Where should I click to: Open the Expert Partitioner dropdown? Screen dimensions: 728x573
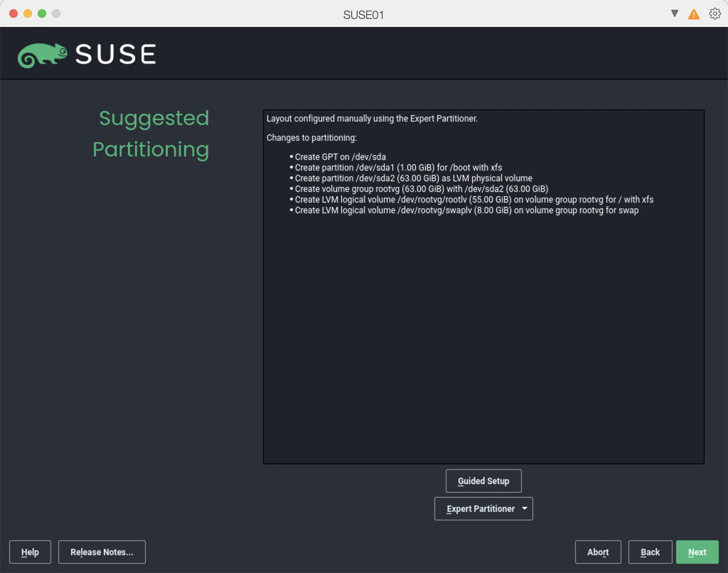tap(483, 509)
